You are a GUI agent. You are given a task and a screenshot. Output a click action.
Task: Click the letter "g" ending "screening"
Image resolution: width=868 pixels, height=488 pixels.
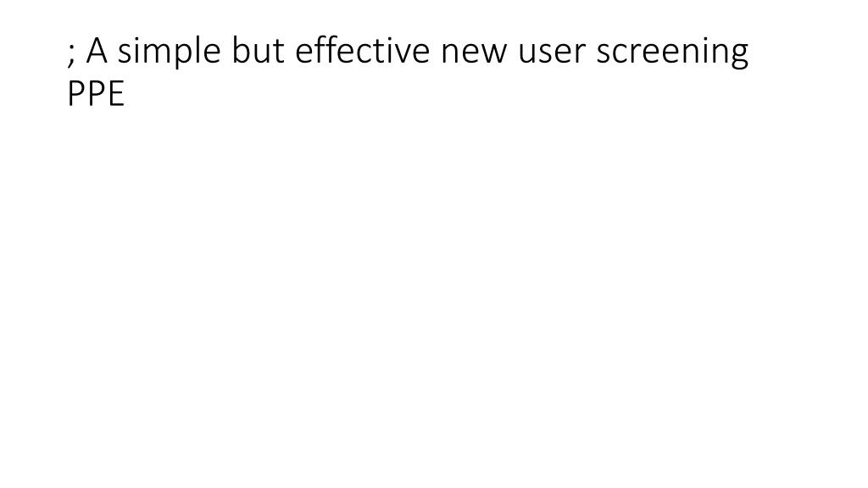coord(738,57)
